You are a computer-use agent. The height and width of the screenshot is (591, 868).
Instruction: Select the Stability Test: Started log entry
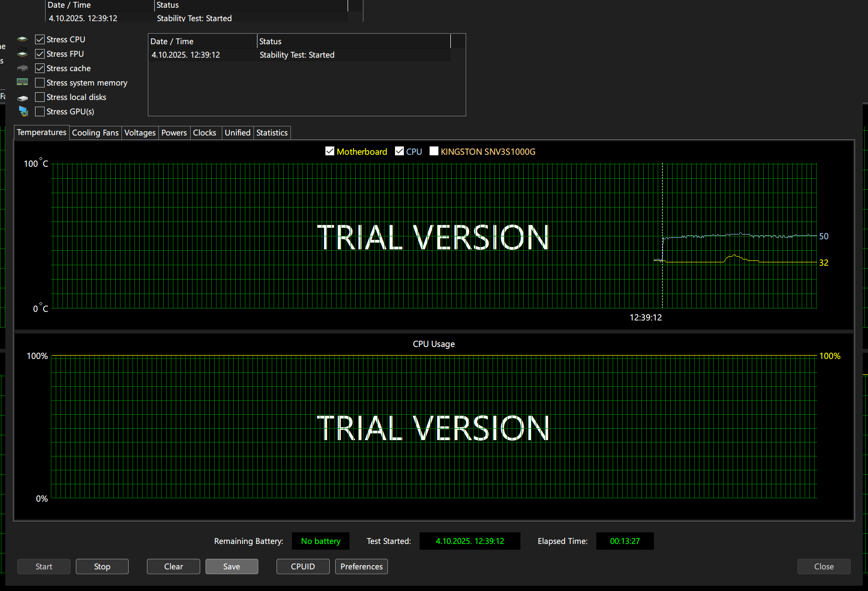[297, 55]
